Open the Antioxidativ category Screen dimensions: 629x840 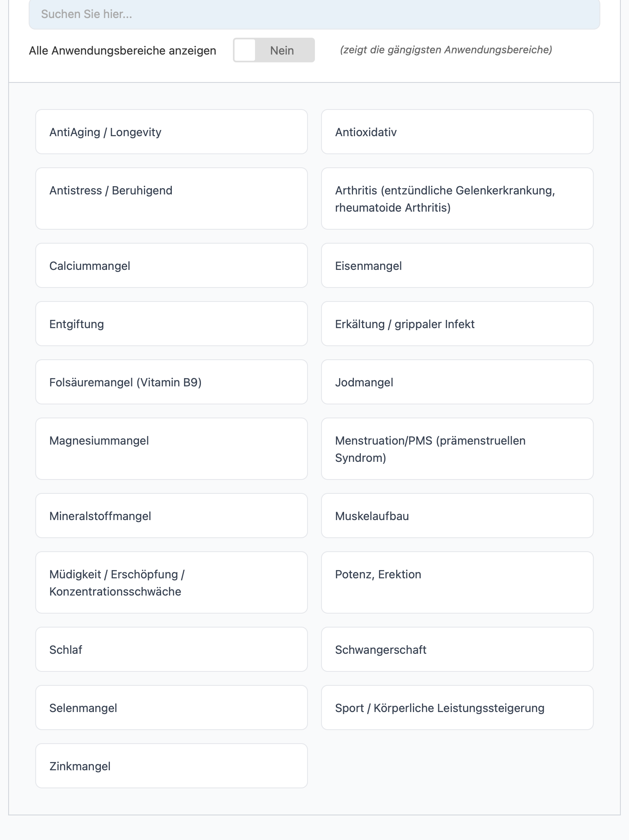tap(457, 132)
